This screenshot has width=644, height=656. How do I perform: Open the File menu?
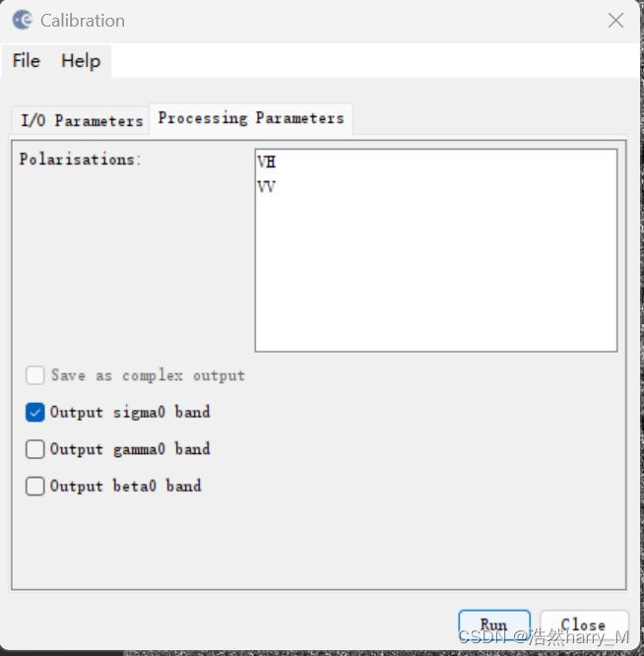[x=27, y=61]
